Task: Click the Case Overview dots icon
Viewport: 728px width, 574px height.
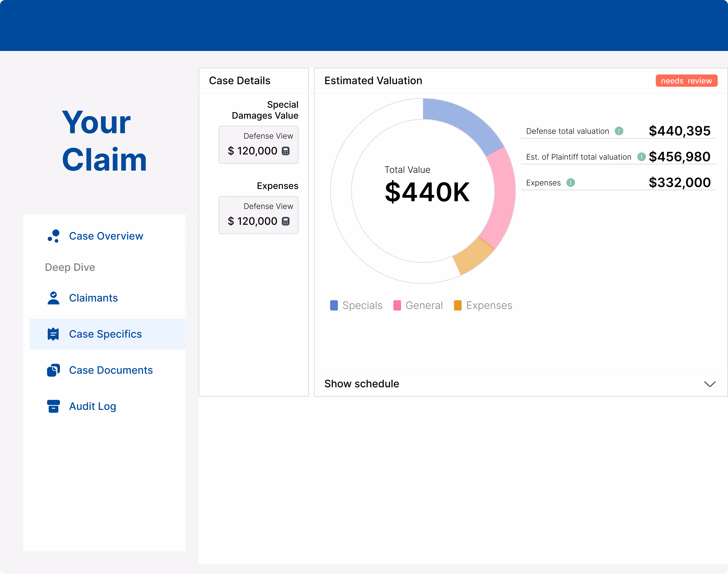Action: pos(54,236)
